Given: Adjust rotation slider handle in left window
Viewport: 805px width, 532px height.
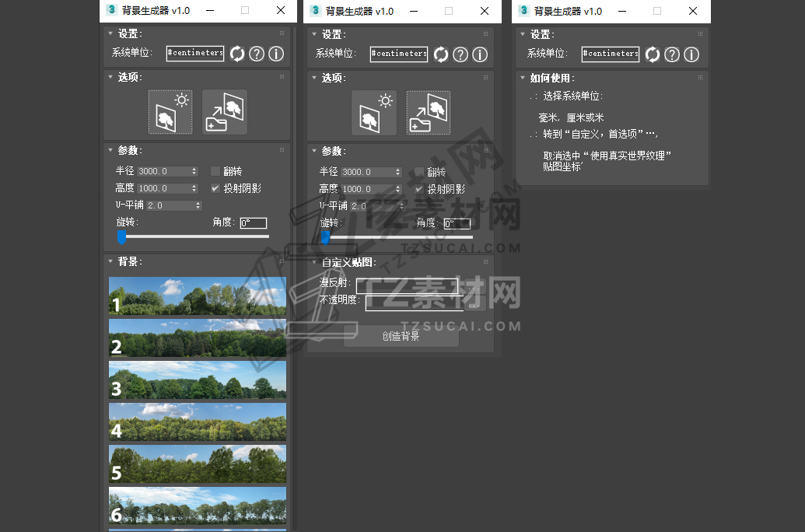Looking at the screenshot, I should point(121,236).
